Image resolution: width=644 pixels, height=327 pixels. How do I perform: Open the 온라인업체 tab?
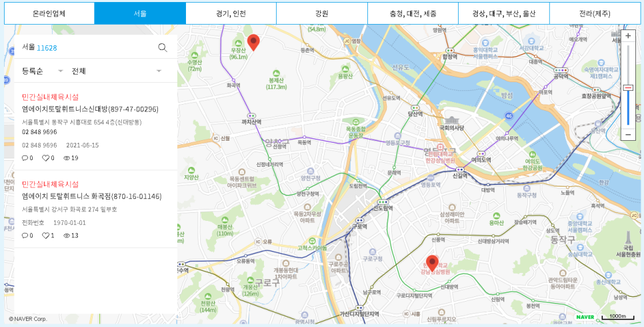tap(49, 13)
